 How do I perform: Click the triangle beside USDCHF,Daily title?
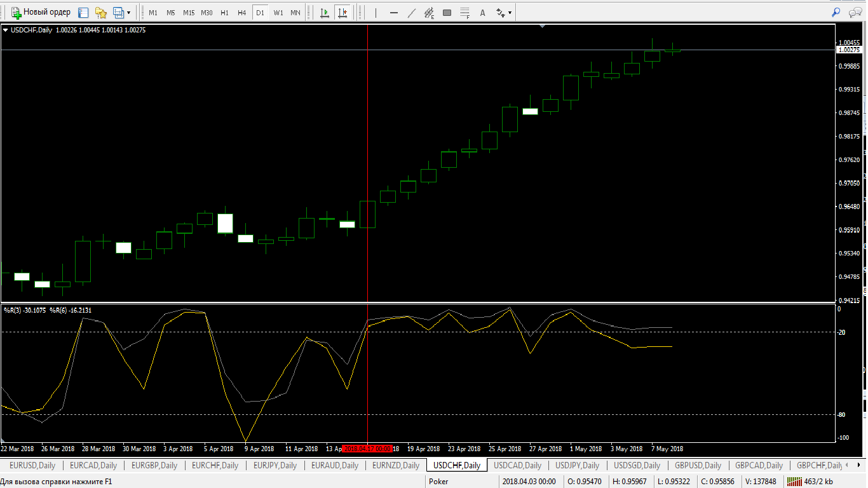point(6,30)
